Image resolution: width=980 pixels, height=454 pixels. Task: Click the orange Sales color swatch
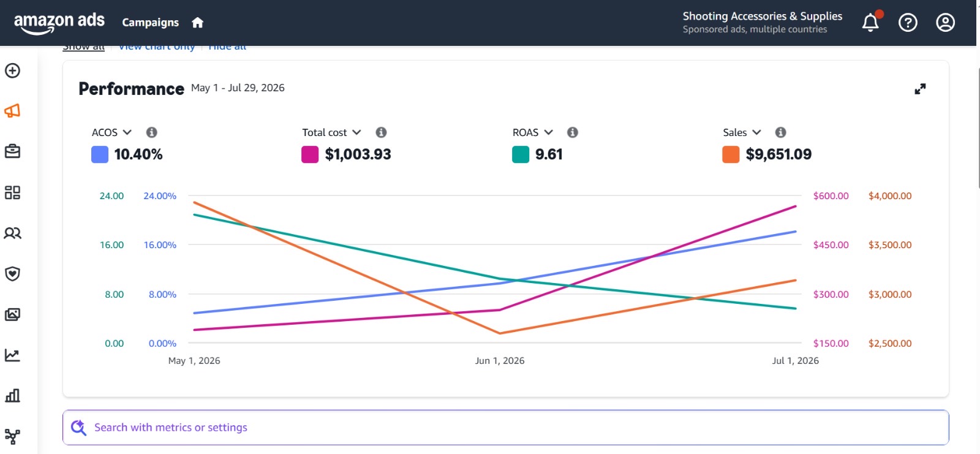tap(731, 154)
